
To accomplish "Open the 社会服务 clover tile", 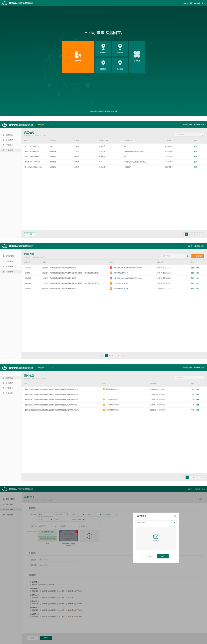I will coord(137,57).
